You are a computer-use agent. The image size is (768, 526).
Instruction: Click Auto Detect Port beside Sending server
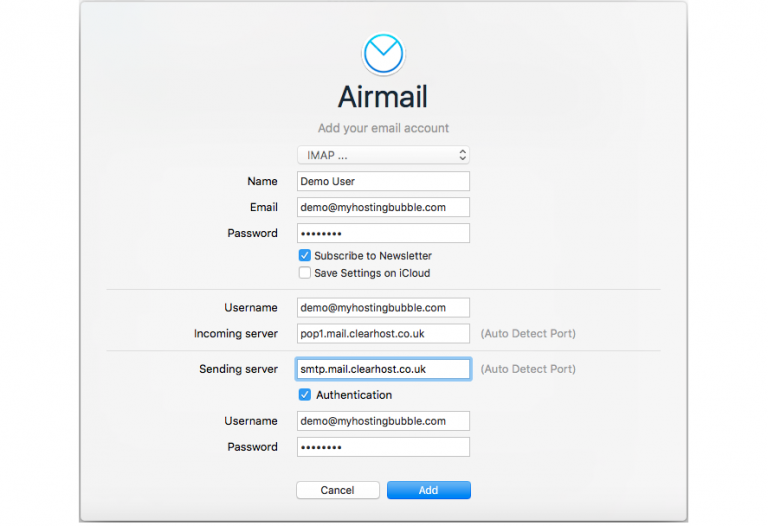point(528,369)
